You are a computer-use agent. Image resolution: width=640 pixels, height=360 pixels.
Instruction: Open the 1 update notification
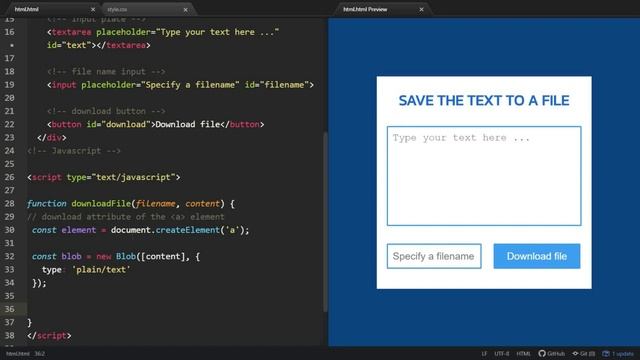(x=618, y=353)
